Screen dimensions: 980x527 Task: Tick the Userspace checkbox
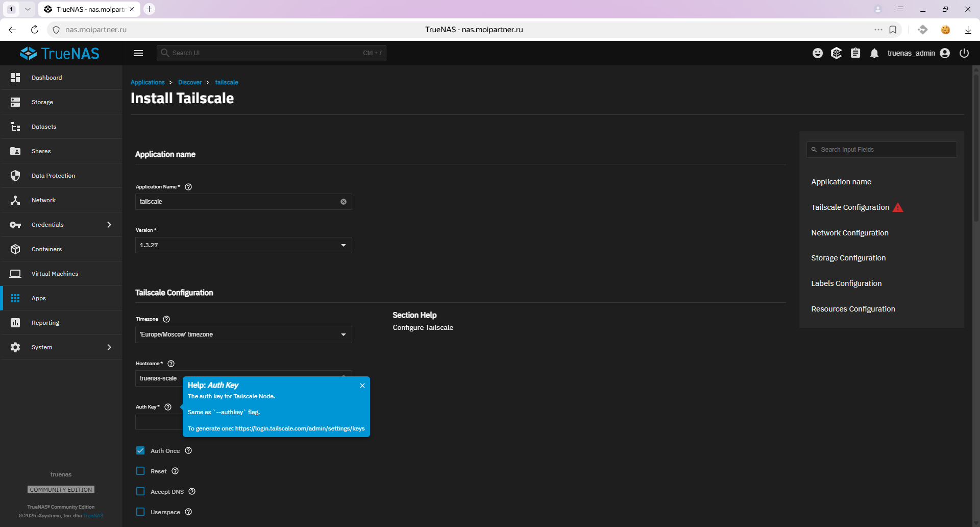point(140,512)
